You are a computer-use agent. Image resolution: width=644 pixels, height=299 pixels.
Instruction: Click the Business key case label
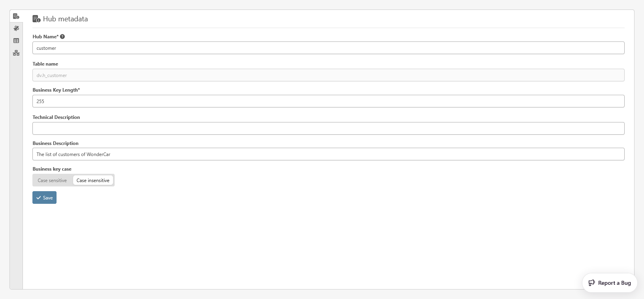[x=52, y=169]
